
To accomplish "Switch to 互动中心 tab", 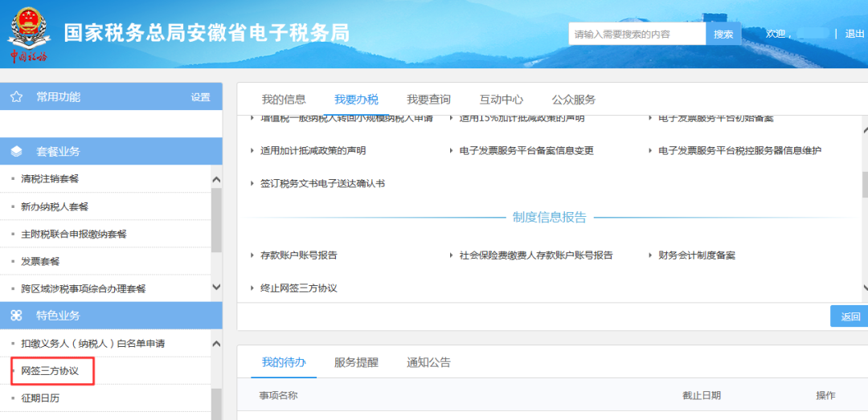I will pos(502,100).
